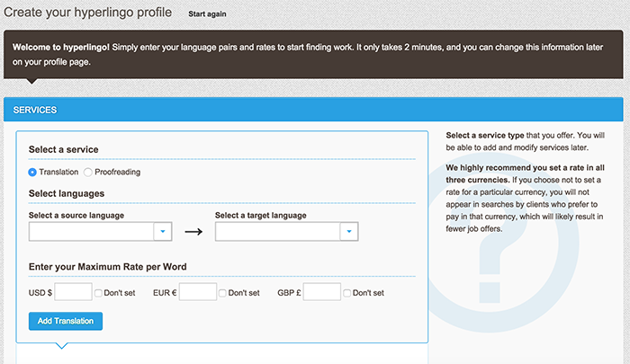Focus the EUR € rate input
This screenshot has width=630, height=364.
[x=198, y=292]
